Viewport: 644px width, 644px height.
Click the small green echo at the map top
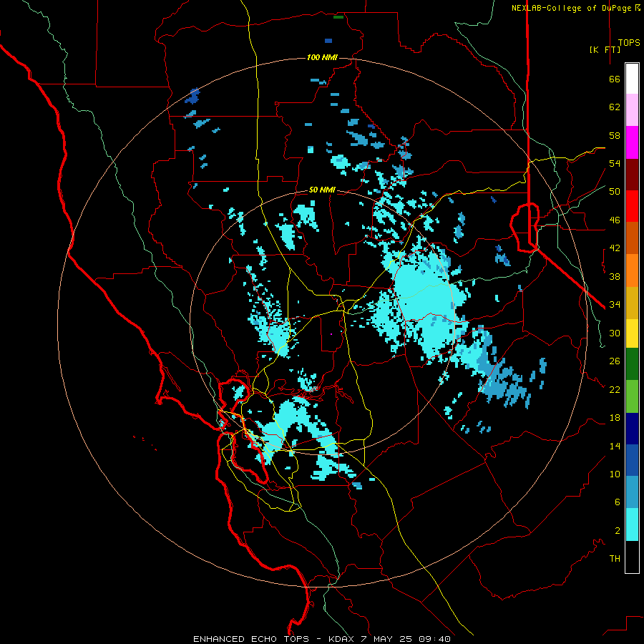(x=338, y=17)
